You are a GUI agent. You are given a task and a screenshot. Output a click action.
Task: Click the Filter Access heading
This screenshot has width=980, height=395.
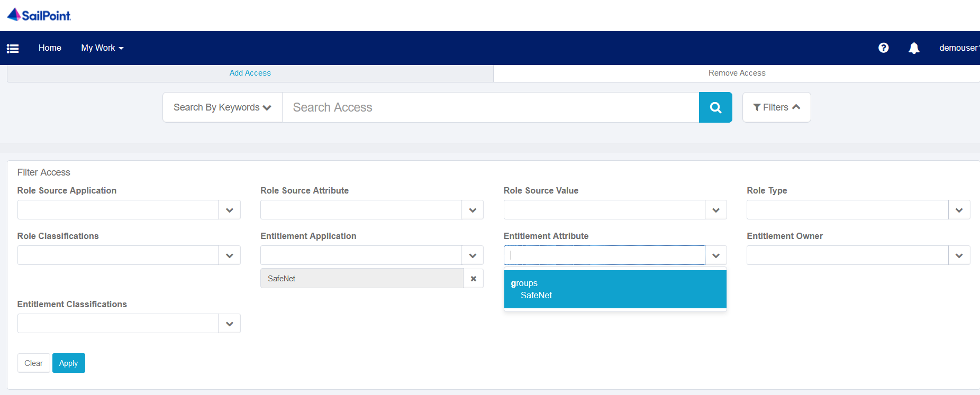point(43,172)
